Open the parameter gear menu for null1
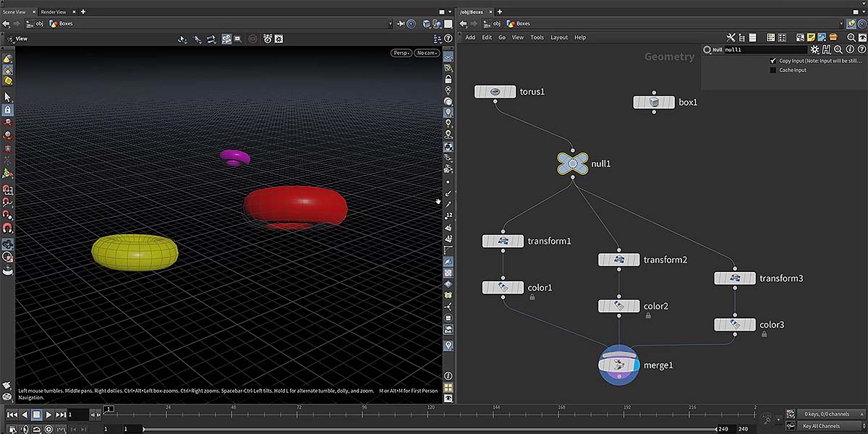Viewport: 868px width, 434px height. coord(814,50)
